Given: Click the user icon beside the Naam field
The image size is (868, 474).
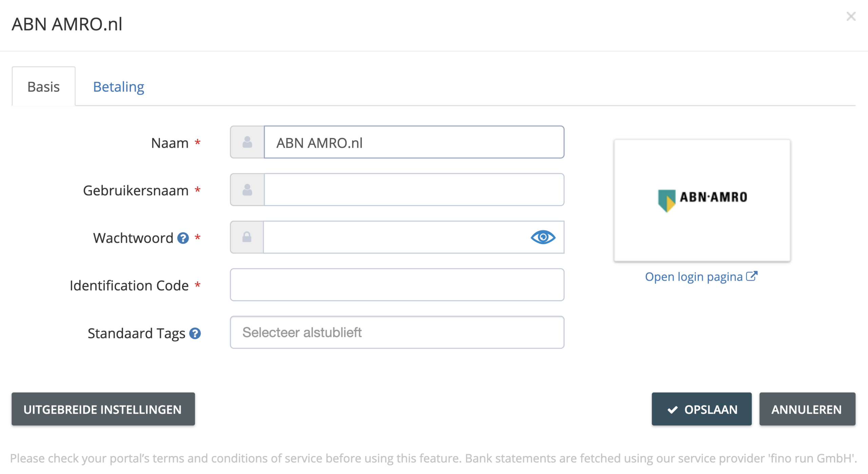Looking at the screenshot, I should tap(247, 142).
